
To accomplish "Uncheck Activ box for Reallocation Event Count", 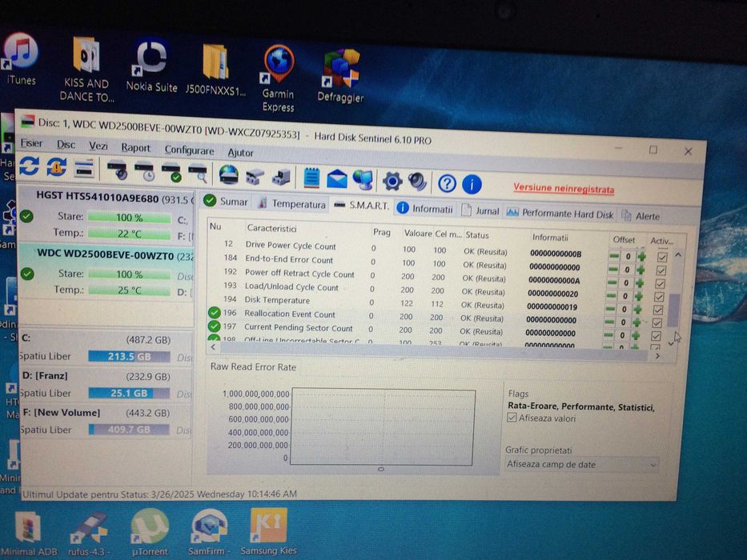I will (657, 323).
